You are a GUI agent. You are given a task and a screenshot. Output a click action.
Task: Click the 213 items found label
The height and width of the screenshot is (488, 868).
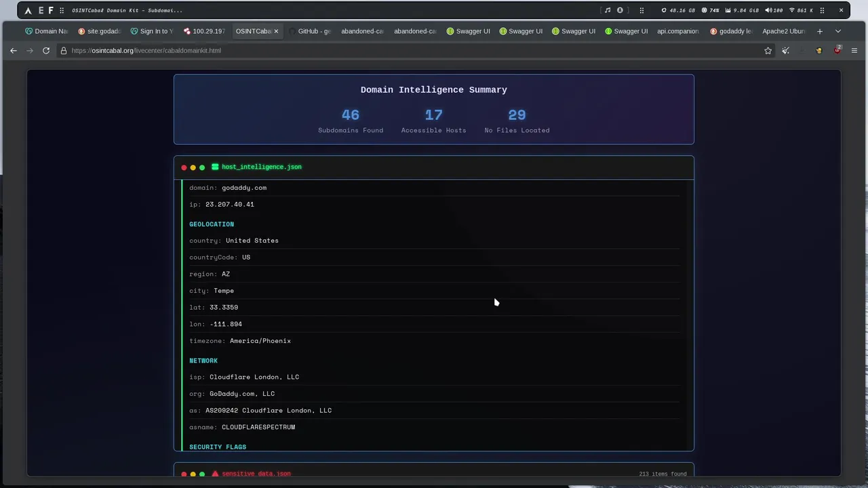(x=663, y=474)
